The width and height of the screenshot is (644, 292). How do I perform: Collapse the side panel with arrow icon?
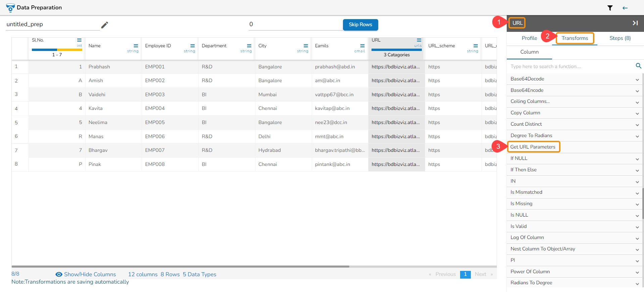click(635, 23)
